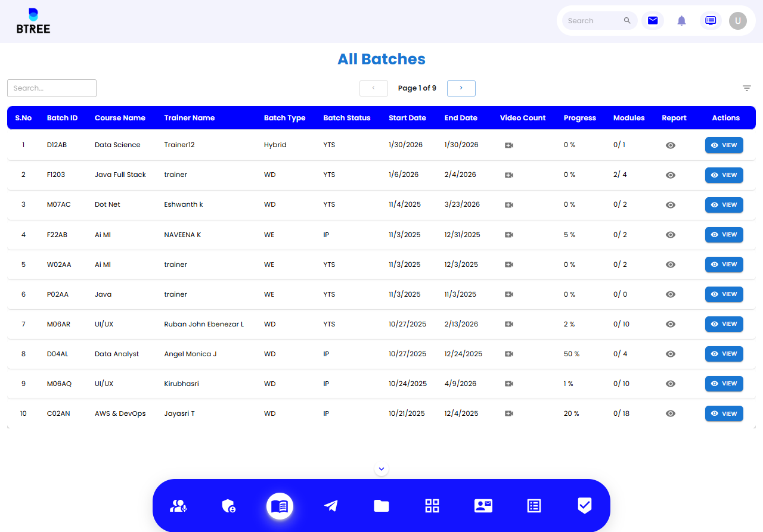Open the chat messages icon in header
The height and width of the screenshot is (532, 763).
click(711, 21)
